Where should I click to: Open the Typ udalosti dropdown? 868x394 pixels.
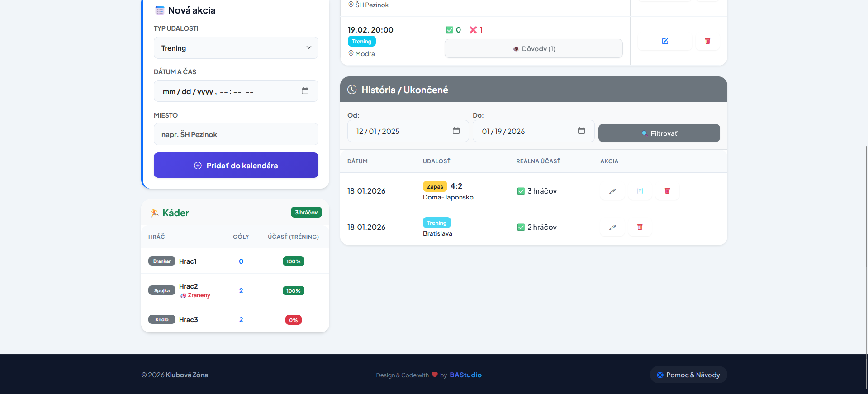236,48
